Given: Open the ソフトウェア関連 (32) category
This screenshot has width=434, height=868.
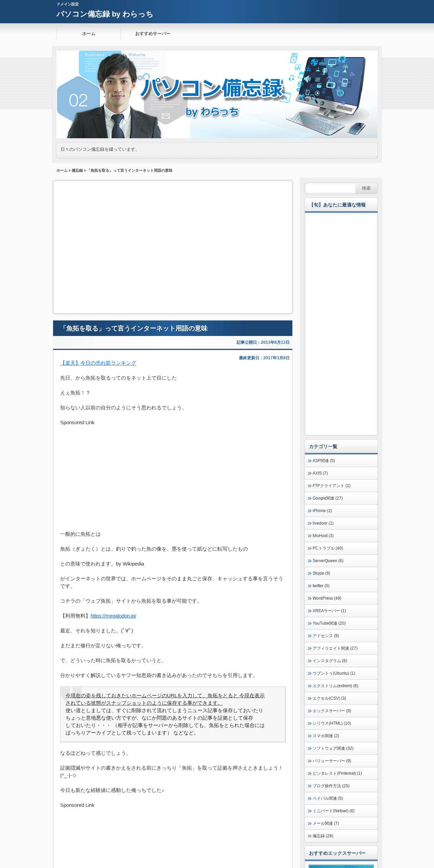Looking at the screenshot, I should (x=341, y=748).
